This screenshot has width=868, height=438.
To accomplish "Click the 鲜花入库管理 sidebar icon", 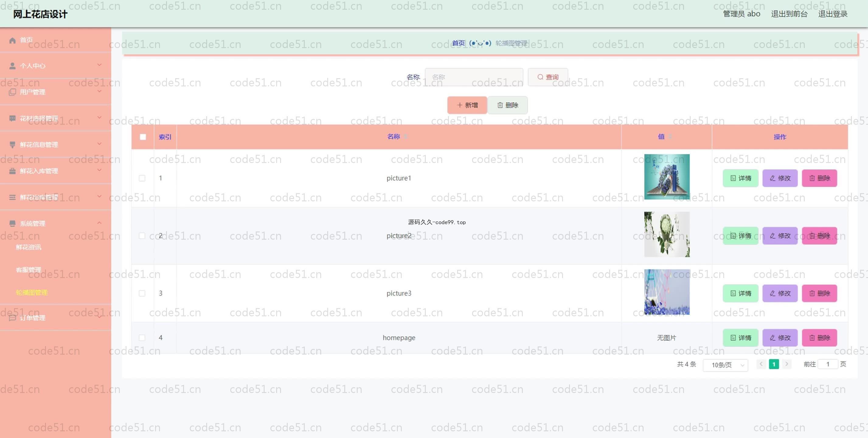I will (12, 171).
